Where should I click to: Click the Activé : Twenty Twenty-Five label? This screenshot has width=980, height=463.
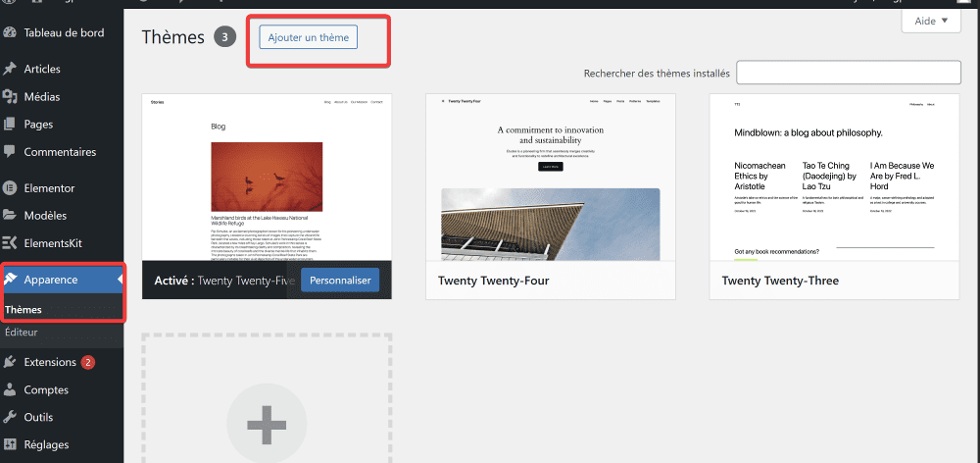point(224,281)
